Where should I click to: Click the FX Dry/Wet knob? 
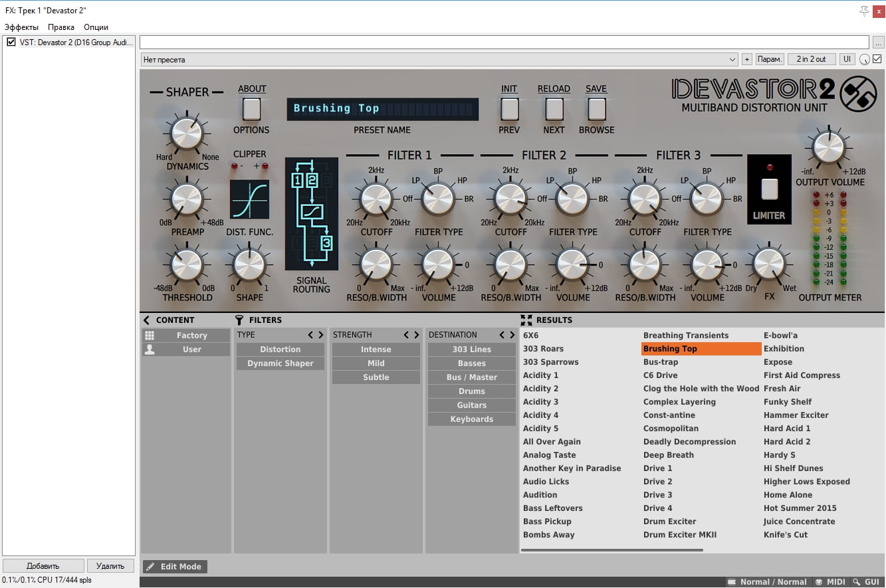769,264
